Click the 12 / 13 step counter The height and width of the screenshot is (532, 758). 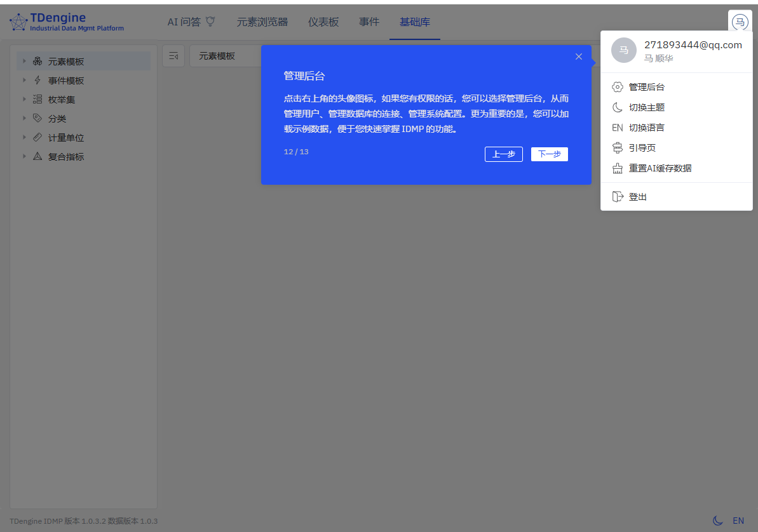[x=296, y=152]
